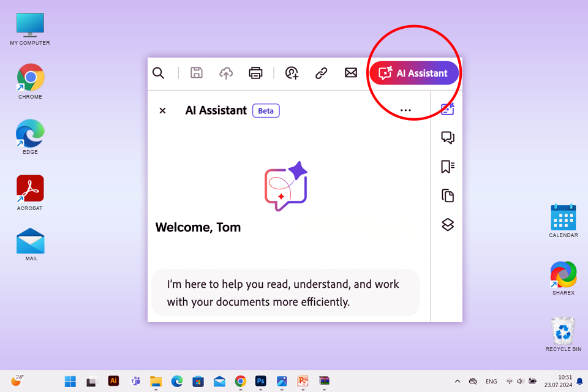This screenshot has height=392, width=588.
Task: Open Mail app from the taskbar
Action: [219, 382]
